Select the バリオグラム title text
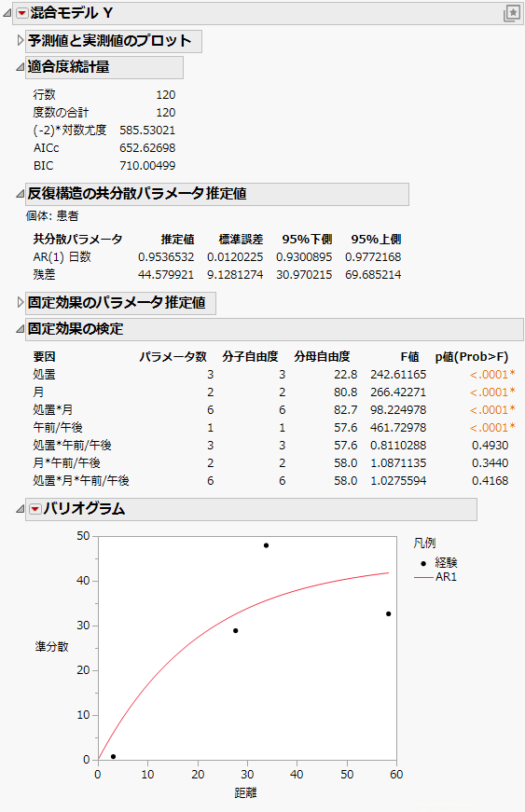525x812 pixels. (x=84, y=510)
